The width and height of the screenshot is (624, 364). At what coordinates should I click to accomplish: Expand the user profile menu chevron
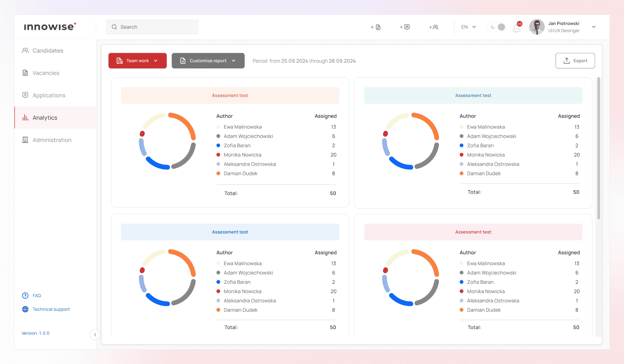point(594,27)
